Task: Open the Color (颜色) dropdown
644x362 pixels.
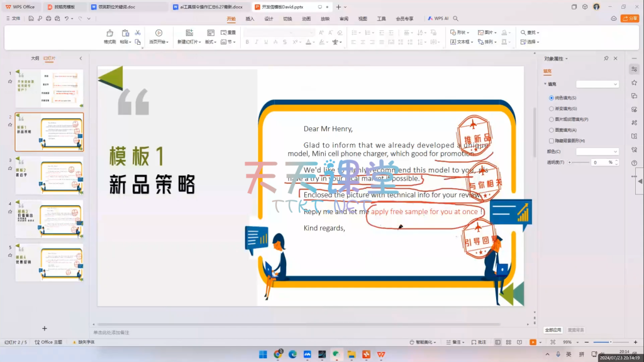Action: 597,152
